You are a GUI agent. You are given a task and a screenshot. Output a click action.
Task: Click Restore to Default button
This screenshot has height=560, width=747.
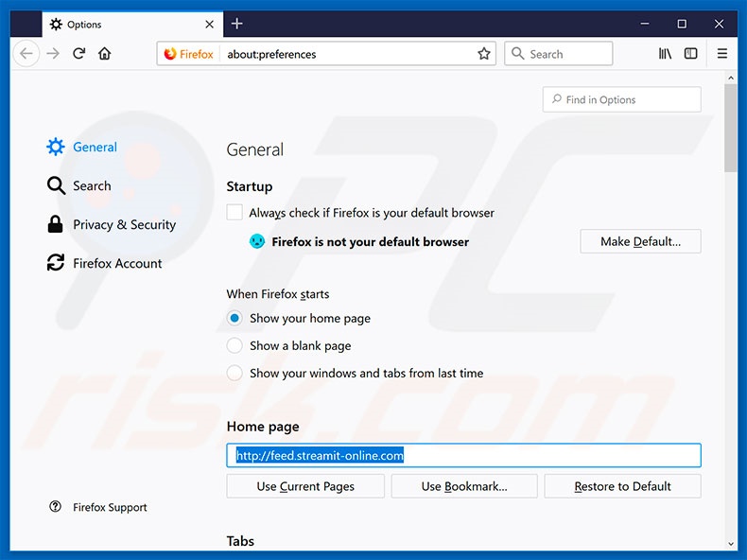point(622,486)
